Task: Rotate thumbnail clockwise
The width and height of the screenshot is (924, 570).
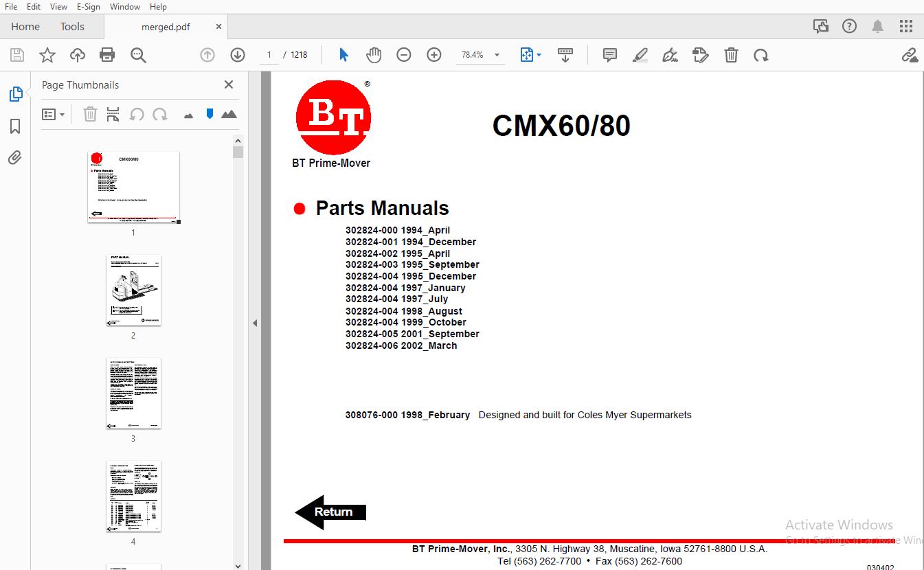Action: pyautogui.click(x=160, y=115)
